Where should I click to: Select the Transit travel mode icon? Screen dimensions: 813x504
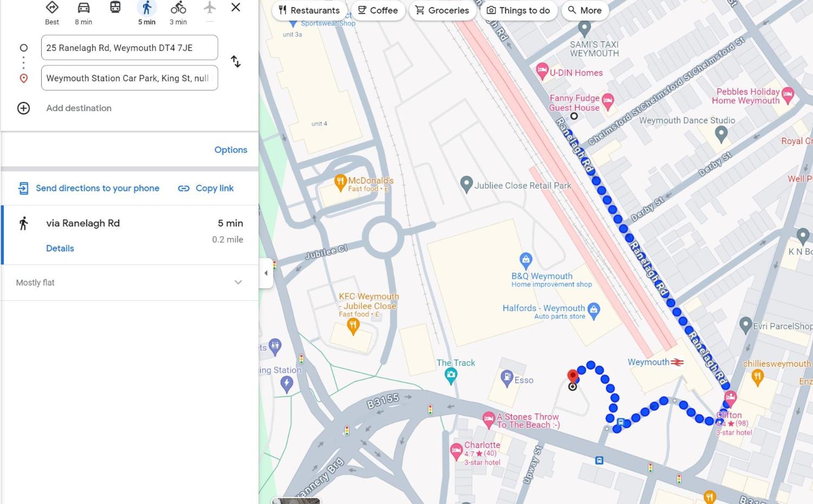[115, 7]
